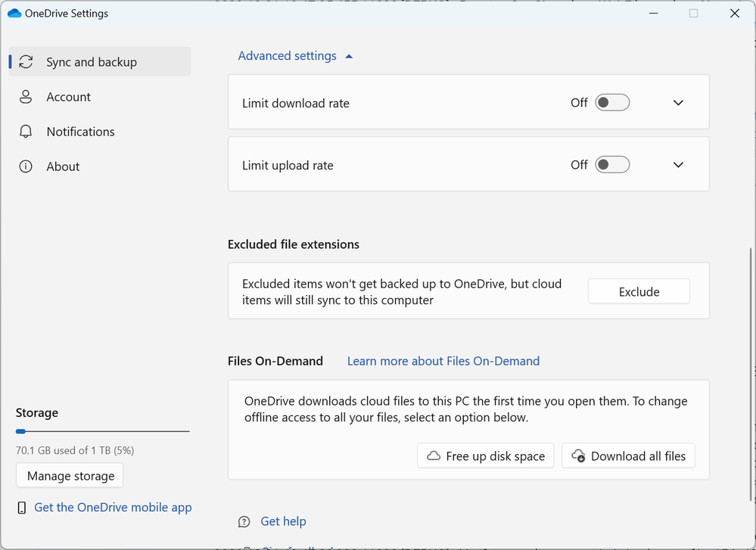Expand Limit download rate options chevron
This screenshot has width=756, height=550.
pyautogui.click(x=678, y=103)
